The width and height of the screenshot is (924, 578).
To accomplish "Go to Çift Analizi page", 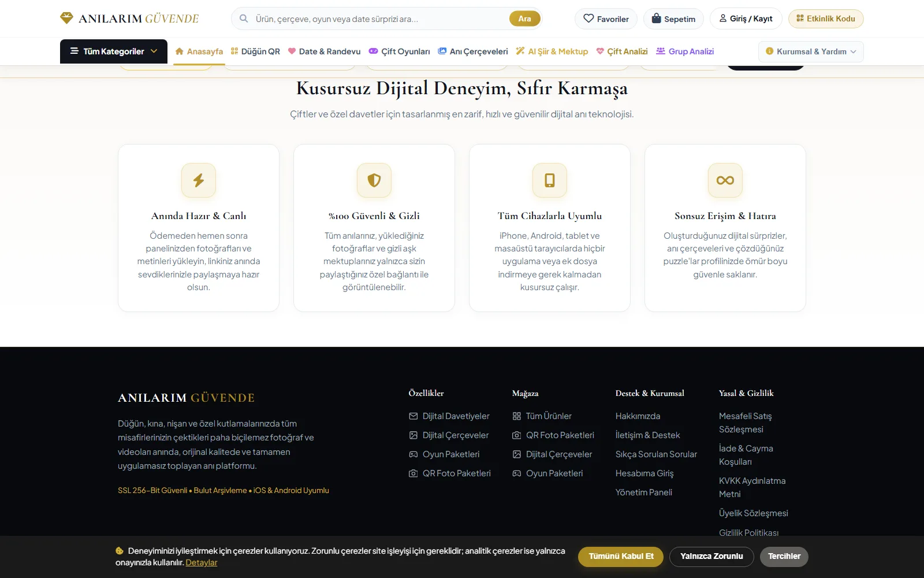I will (622, 51).
